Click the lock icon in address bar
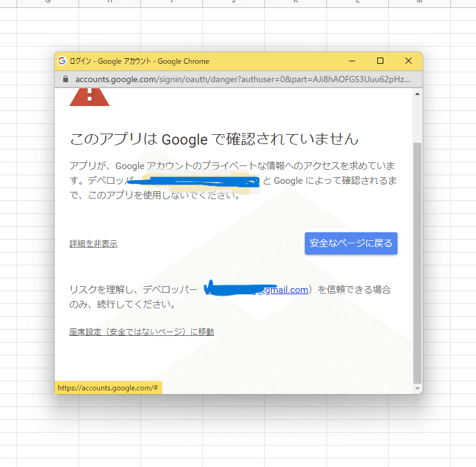476x467 pixels. tap(65, 79)
